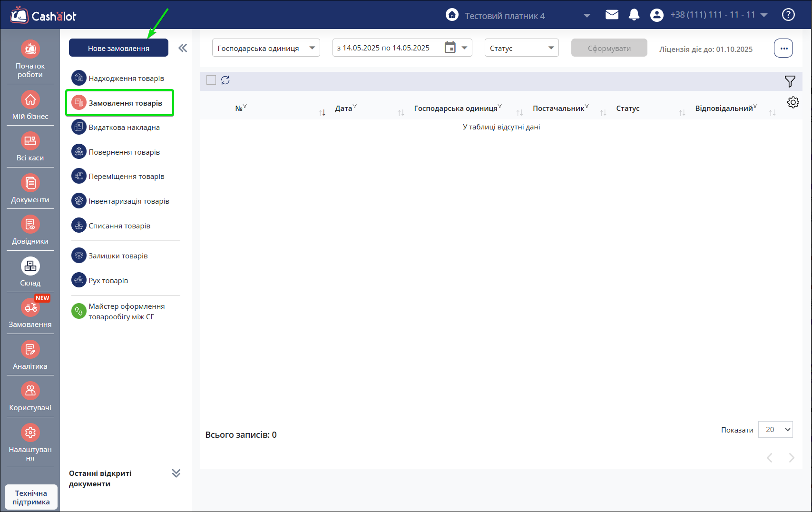This screenshot has width=812, height=512.
Task: Open the Статус filter dropdown
Action: point(521,48)
